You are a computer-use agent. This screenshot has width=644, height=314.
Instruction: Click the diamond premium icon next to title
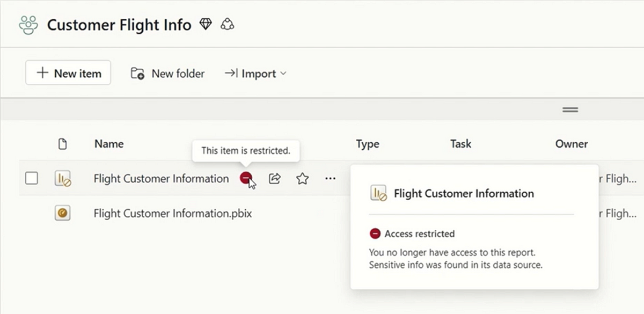[x=206, y=24]
